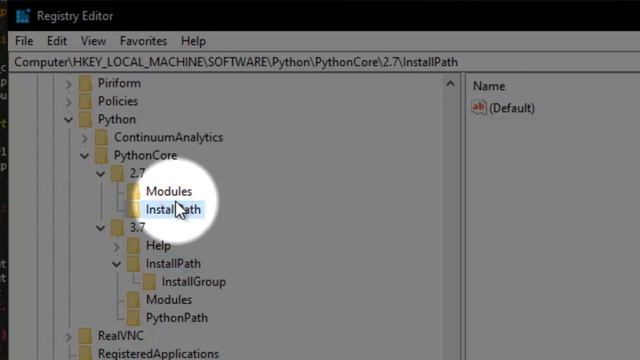Select the InstallGroup folder icon
The width and height of the screenshot is (640, 360).
coord(149,282)
